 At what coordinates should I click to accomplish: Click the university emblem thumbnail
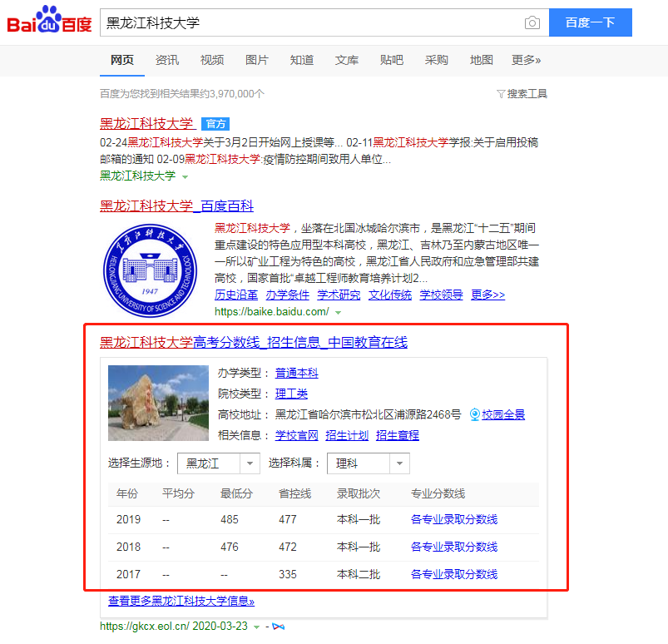[x=150, y=270]
